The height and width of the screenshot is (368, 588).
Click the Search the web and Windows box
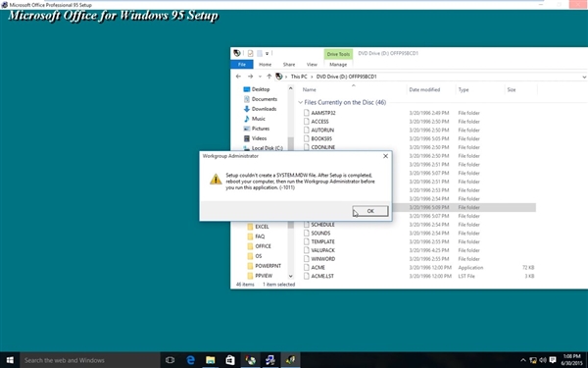point(90,360)
